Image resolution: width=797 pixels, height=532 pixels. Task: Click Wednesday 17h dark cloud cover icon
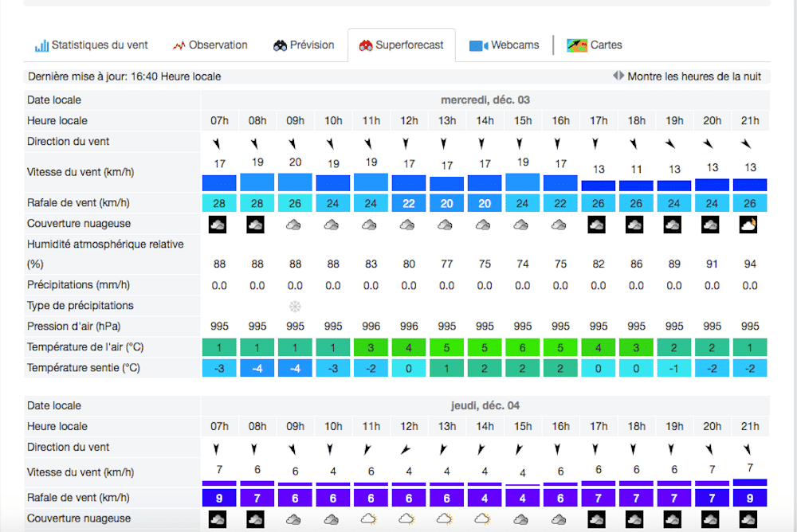point(597,225)
